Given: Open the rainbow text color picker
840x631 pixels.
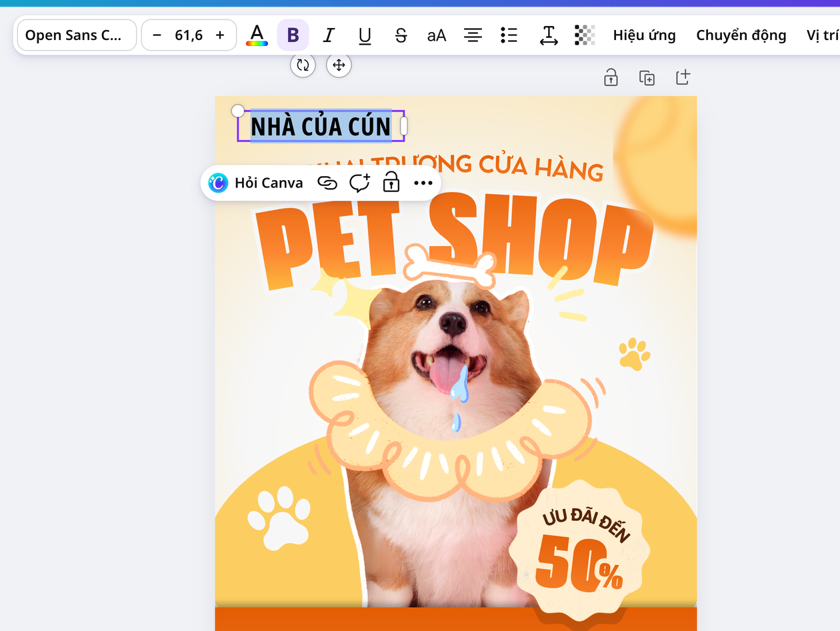Looking at the screenshot, I should [x=257, y=35].
